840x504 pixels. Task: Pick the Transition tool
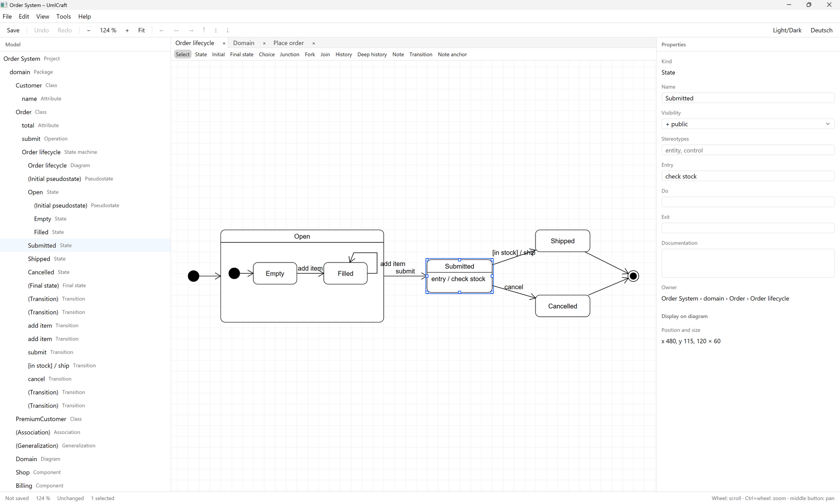(421, 54)
